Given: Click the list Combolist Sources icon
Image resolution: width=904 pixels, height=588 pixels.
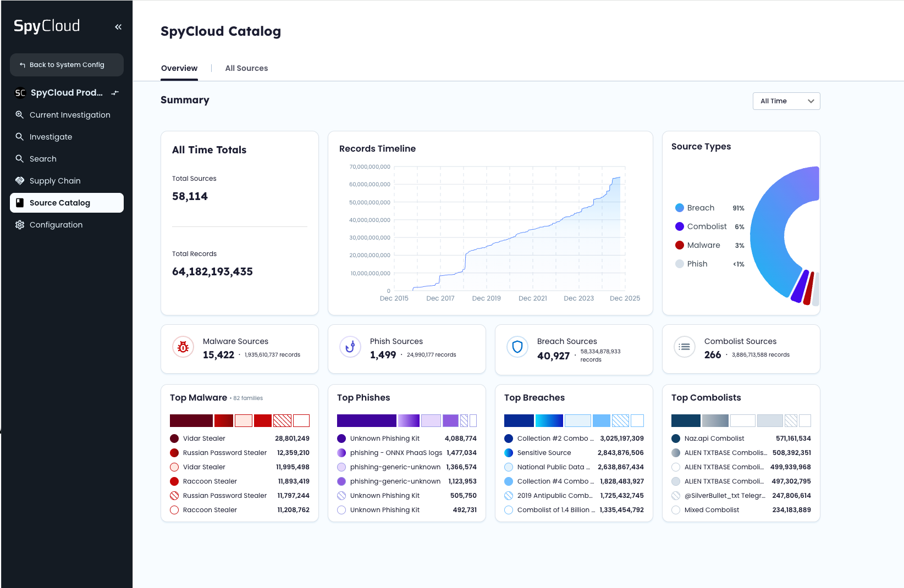Looking at the screenshot, I should pyautogui.click(x=685, y=347).
